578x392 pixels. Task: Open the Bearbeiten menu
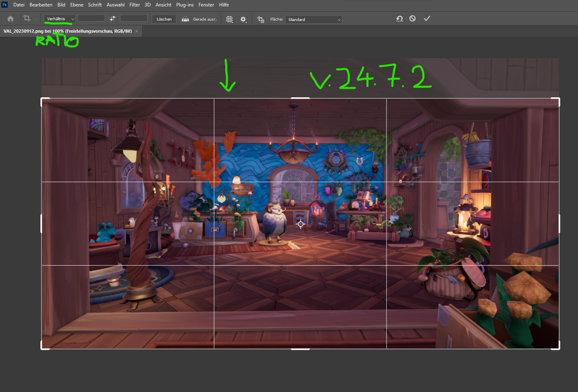click(x=41, y=5)
